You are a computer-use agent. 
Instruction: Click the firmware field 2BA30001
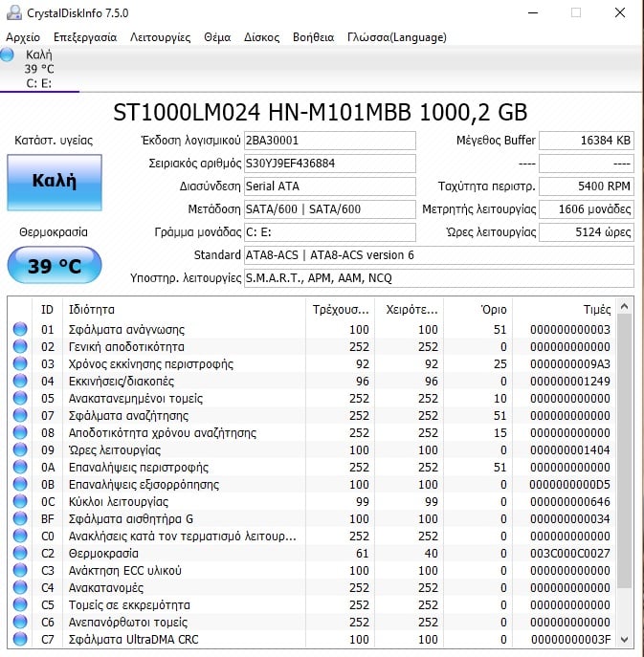click(330, 141)
